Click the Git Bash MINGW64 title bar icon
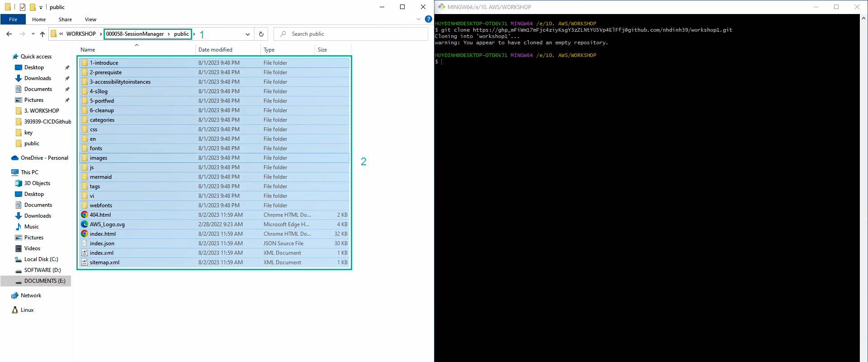The height and width of the screenshot is (362, 868). 441,7
